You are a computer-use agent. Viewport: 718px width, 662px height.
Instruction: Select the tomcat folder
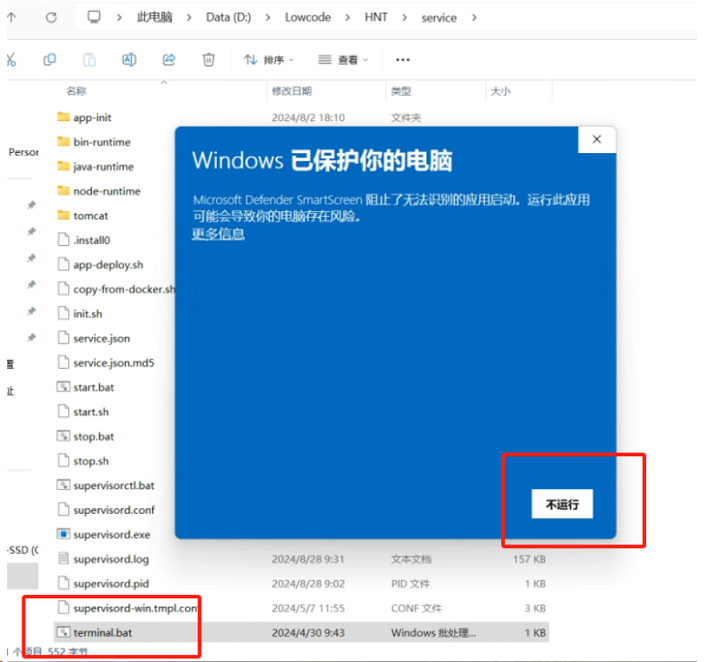tap(90, 215)
